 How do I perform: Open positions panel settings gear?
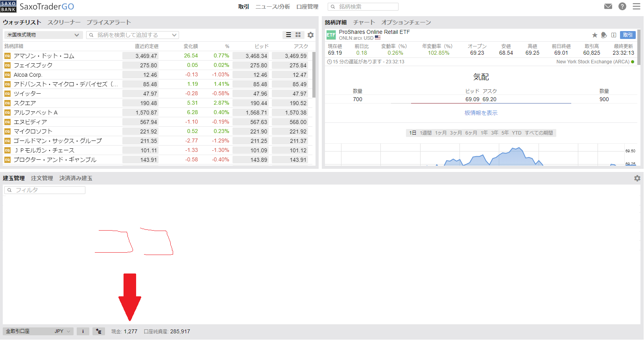pos(637,178)
